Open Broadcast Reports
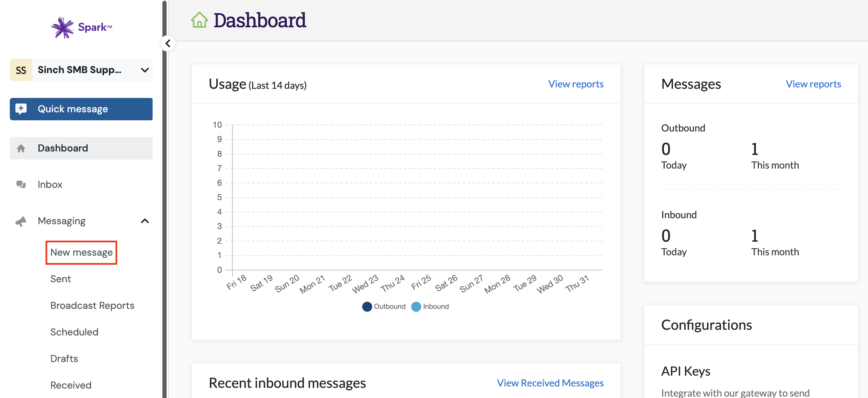The width and height of the screenshot is (868, 398). pyautogui.click(x=92, y=306)
